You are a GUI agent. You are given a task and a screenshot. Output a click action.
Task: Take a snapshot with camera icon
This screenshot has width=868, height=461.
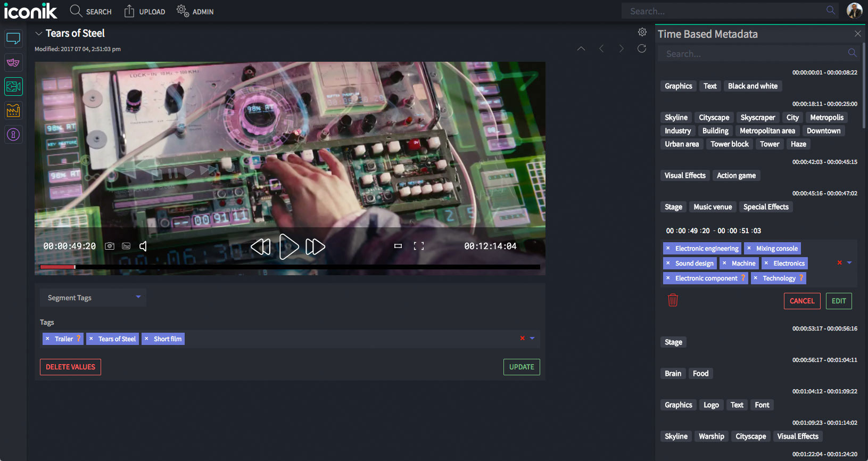[x=110, y=246]
